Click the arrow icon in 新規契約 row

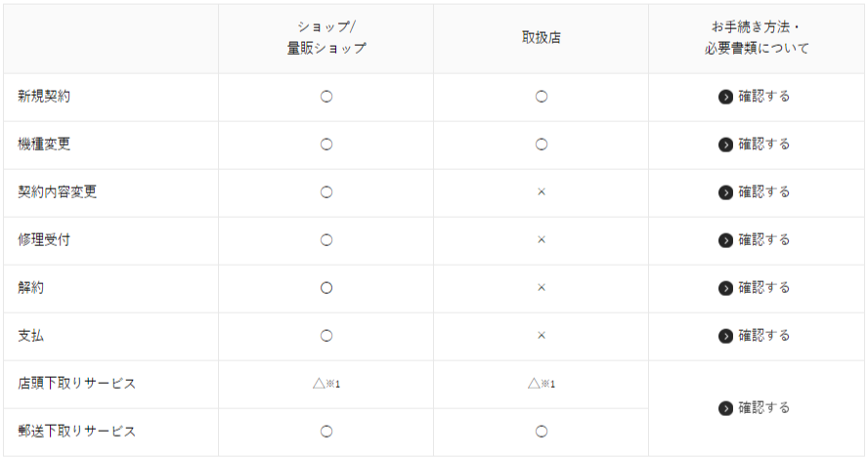(725, 97)
